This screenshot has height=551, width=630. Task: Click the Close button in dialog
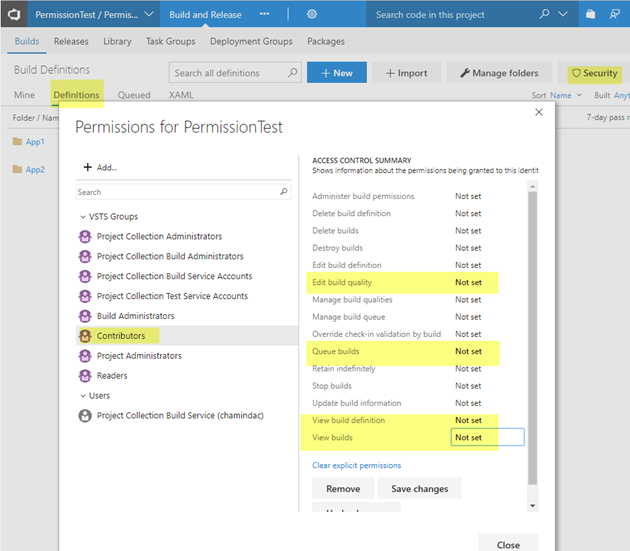pyautogui.click(x=508, y=544)
